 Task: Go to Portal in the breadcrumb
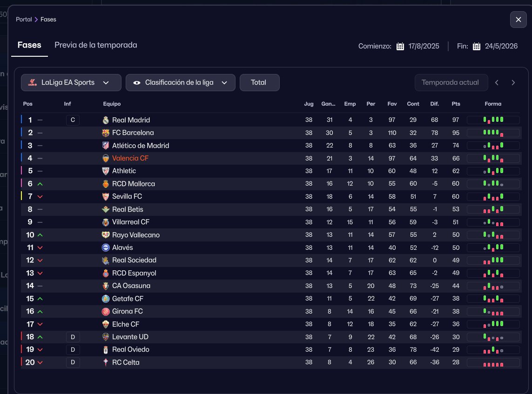pyautogui.click(x=24, y=20)
